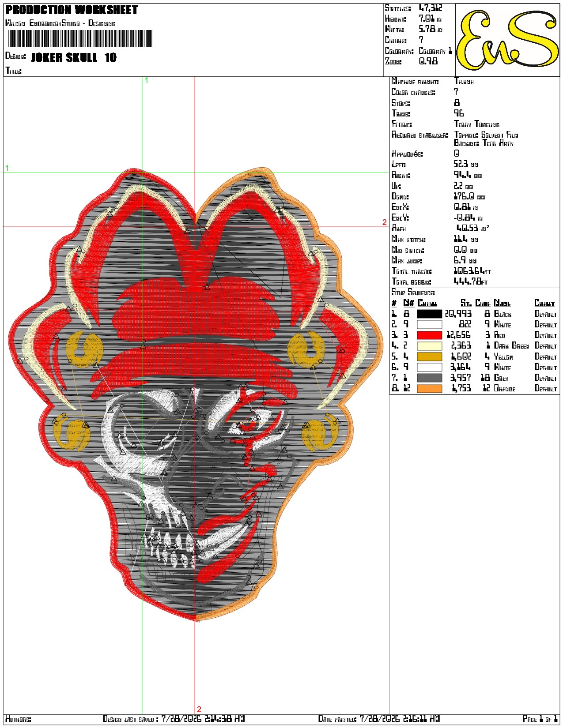This screenshot has width=563, height=728.
Task: Click the Stops value 8
Action: tap(457, 103)
